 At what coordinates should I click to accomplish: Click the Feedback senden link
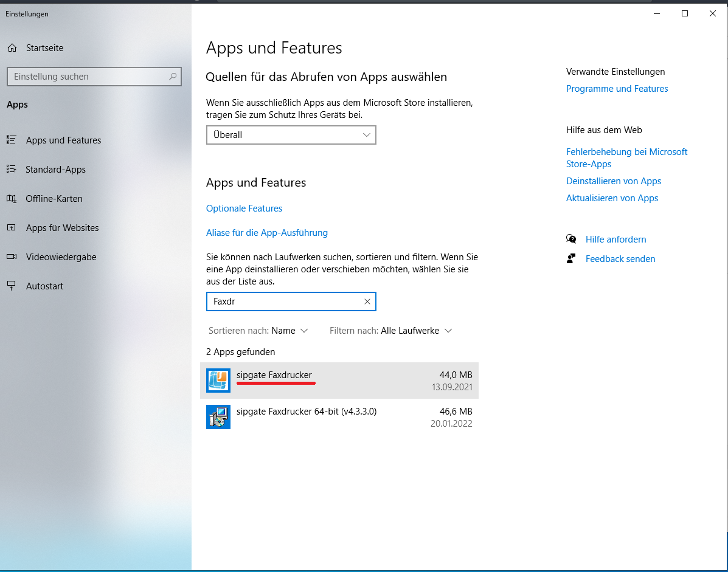click(x=620, y=259)
